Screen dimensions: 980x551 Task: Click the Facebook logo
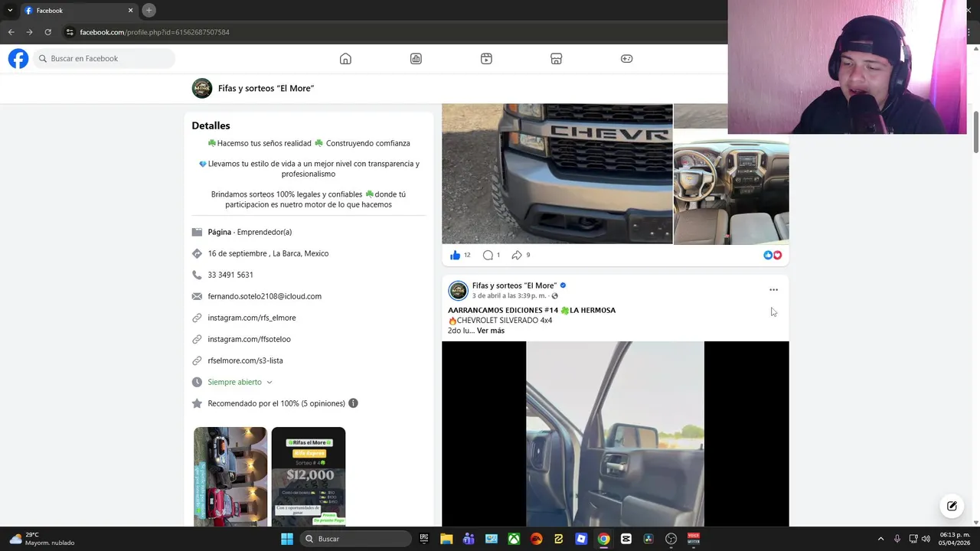tap(18, 58)
